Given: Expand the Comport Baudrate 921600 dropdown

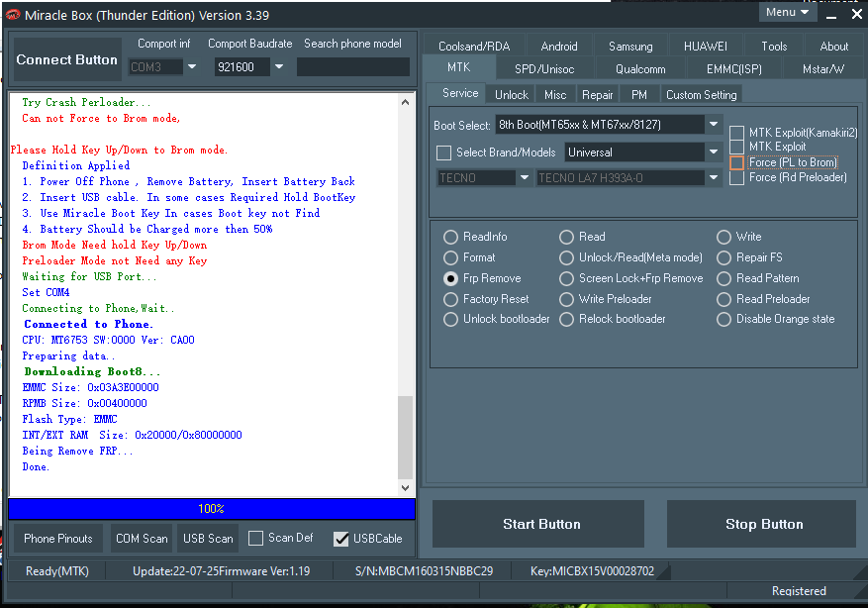Looking at the screenshot, I should 279,67.
